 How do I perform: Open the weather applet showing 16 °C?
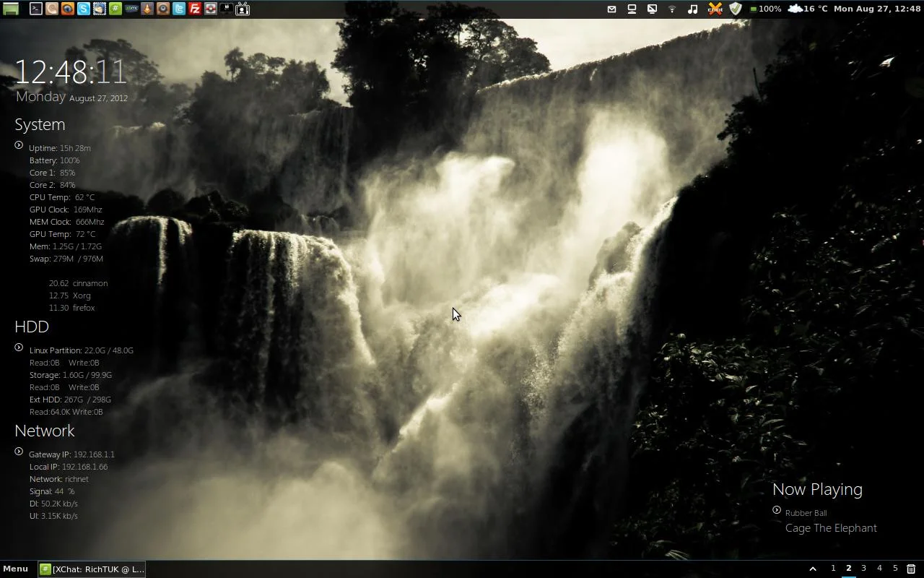(808, 9)
